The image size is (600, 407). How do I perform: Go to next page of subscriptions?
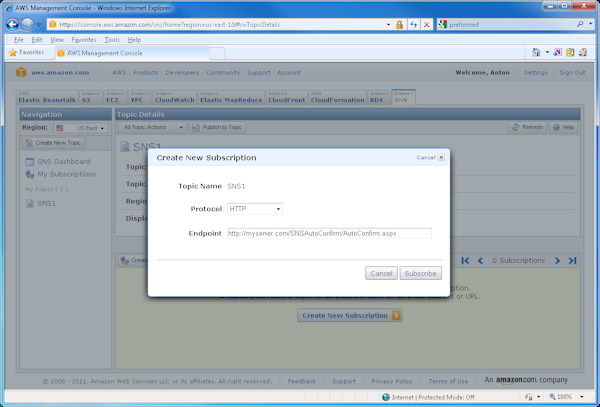pos(557,260)
